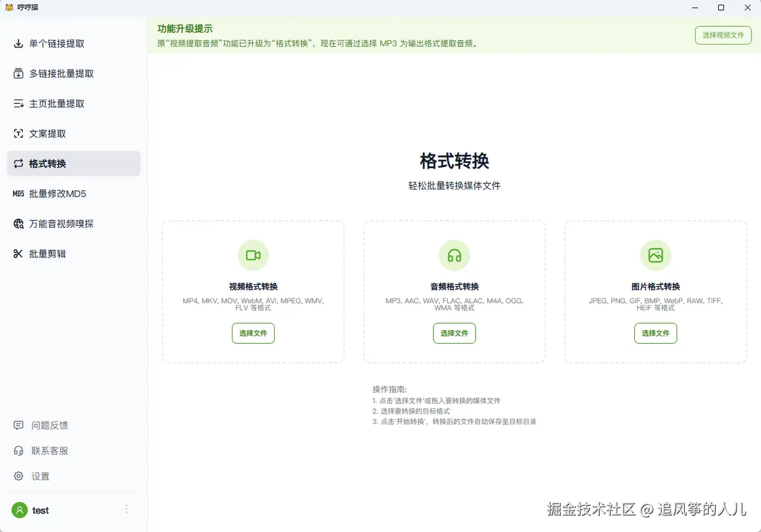761x532 pixels.
Task: Select 格式转换 in the sidebar
Action: 74,163
